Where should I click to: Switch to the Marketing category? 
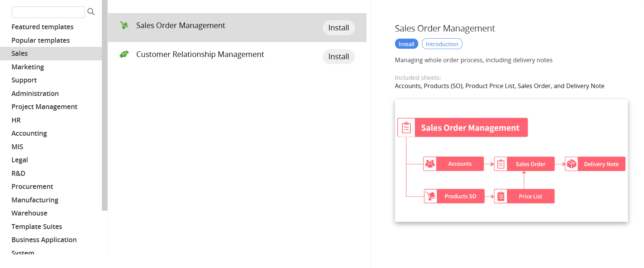click(28, 67)
